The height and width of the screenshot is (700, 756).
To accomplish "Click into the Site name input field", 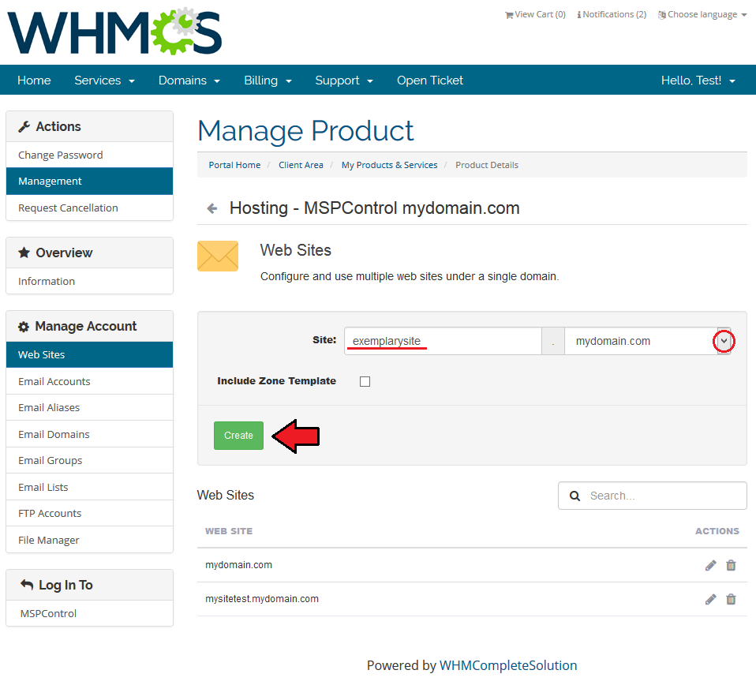I will pyautogui.click(x=442, y=341).
